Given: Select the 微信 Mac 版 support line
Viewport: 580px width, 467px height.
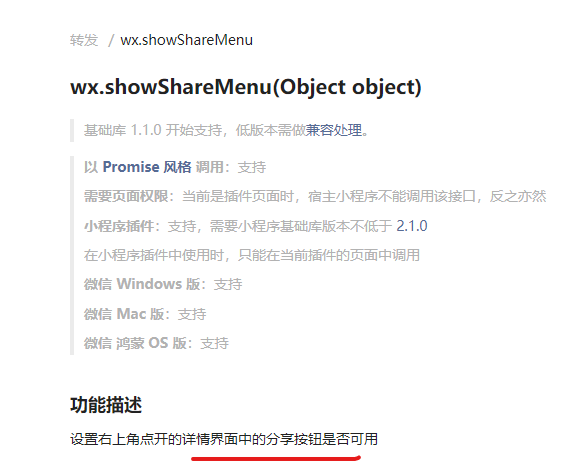Looking at the screenshot, I should (145, 314).
